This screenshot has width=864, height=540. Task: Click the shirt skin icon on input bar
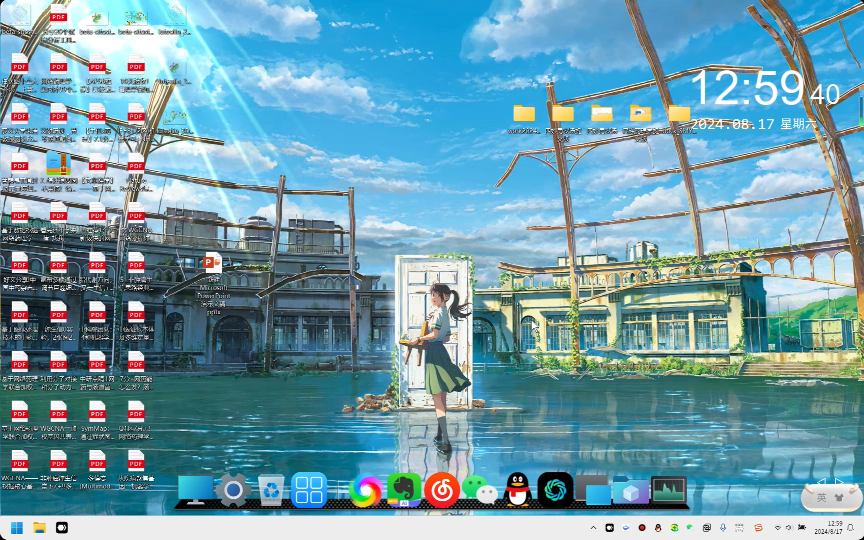coord(839,498)
